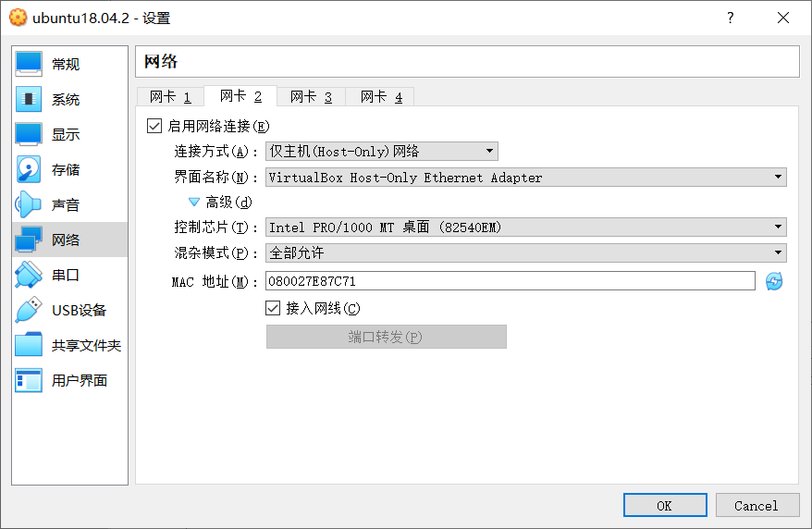Open the 显示 display monitor icon
812x529 pixels.
(x=29, y=135)
